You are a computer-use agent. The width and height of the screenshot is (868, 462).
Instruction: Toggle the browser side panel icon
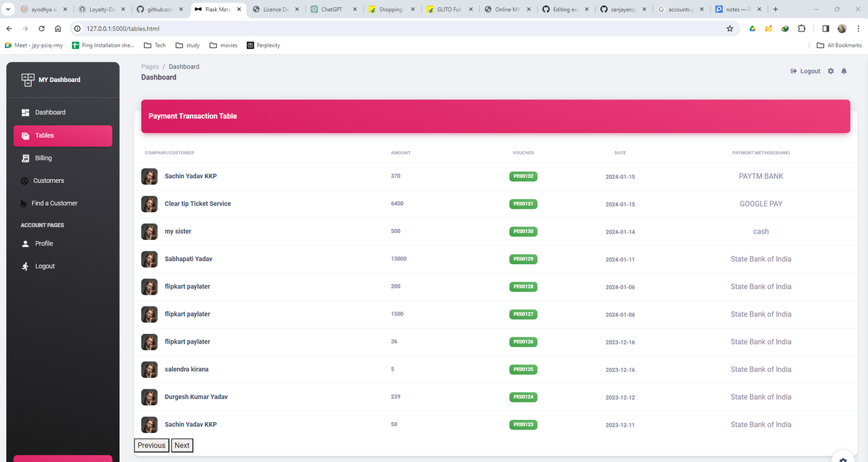(x=825, y=28)
